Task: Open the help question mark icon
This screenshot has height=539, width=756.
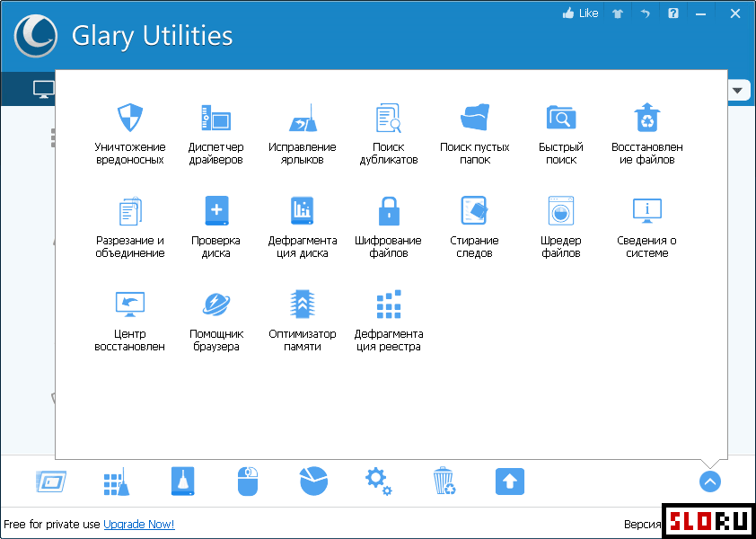Action: [673, 13]
